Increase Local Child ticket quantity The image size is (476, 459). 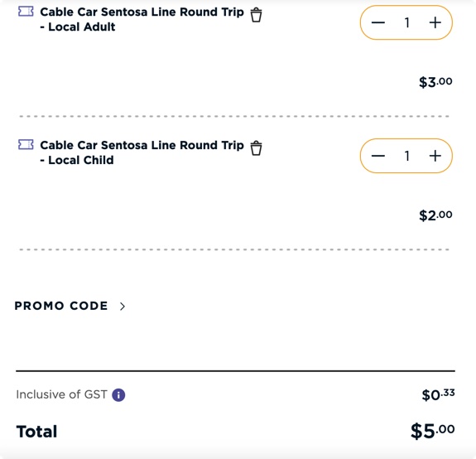pyautogui.click(x=435, y=156)
